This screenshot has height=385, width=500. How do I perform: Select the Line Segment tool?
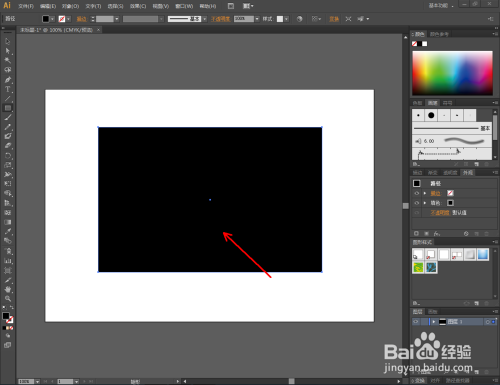tap(8, 98)
